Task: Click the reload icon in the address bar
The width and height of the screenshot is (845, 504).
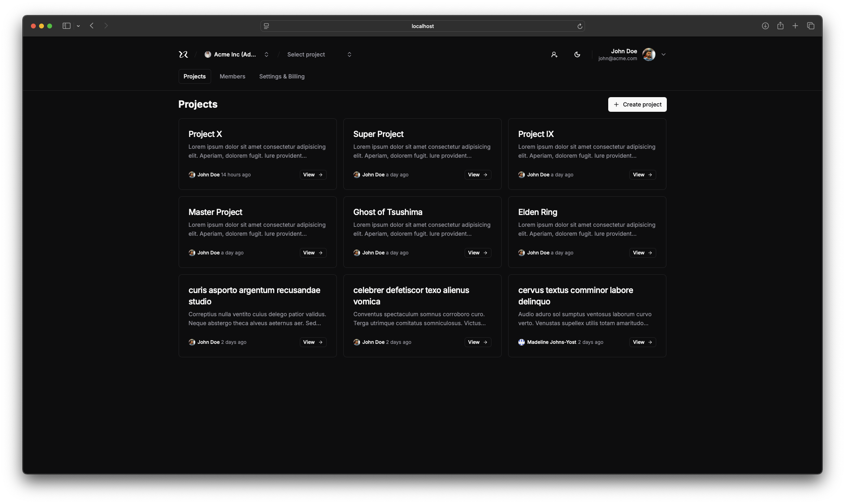Action: pyautogui.click(x=579, y=26)
